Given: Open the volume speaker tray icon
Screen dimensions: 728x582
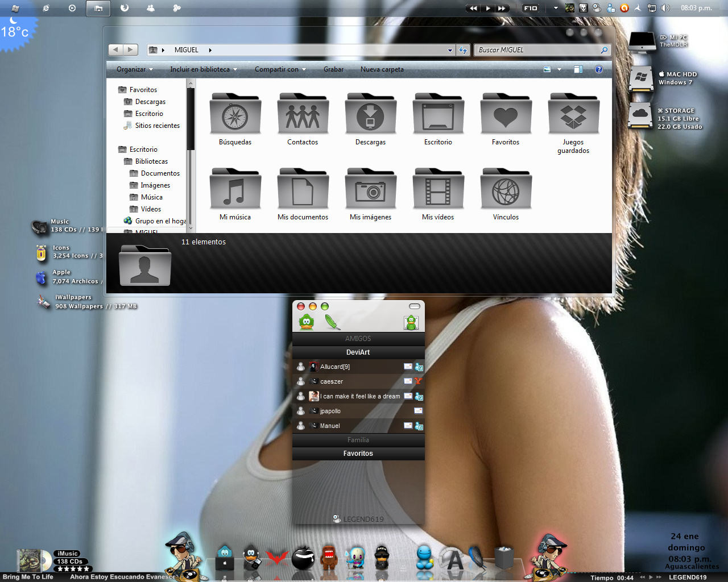Looking at the screenshot, I should click(x=665, y=8).
